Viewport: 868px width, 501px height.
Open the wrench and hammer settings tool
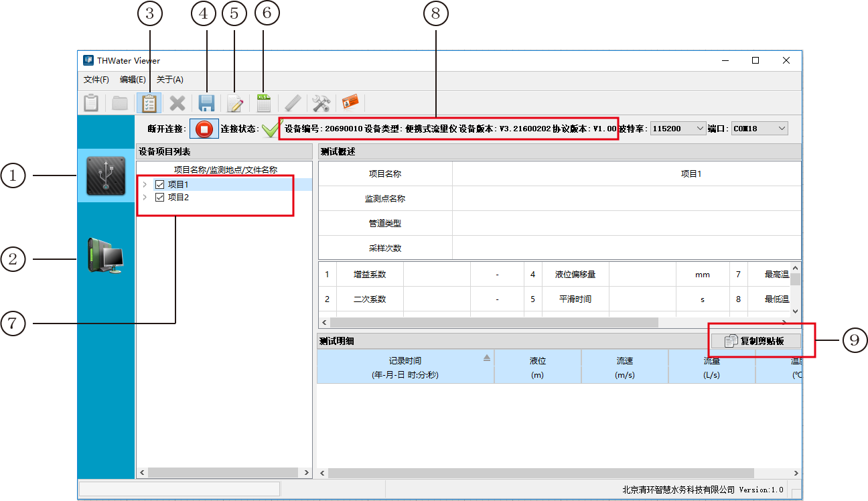[x=321, y=103]
